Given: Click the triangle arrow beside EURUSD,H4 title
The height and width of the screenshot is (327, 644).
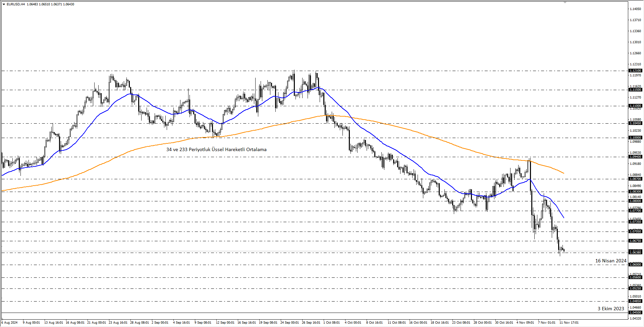Looking at the screenshot, I should click(4, 4).
